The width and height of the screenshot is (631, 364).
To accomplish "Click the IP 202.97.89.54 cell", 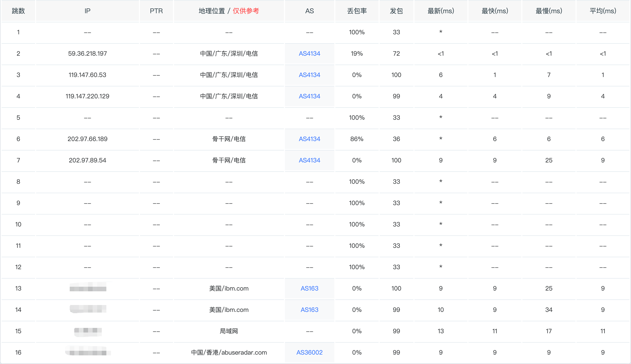I will pos(87,160).
